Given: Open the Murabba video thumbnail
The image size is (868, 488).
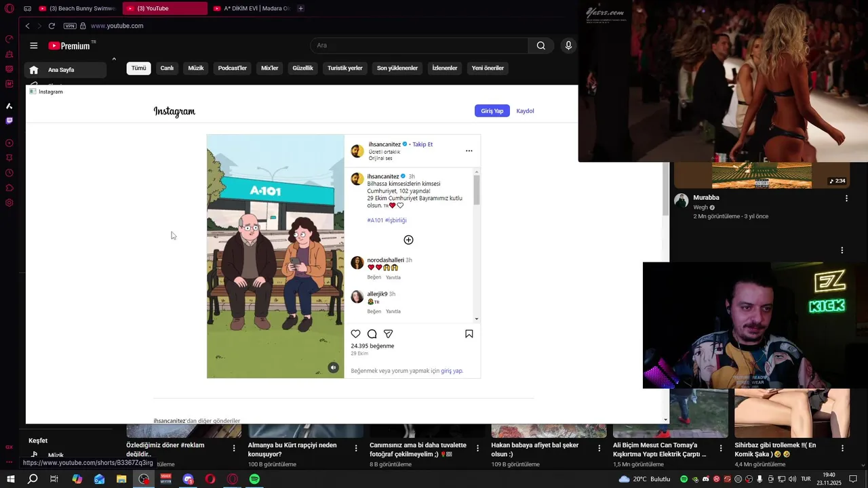Looking at the screenshot, I should click(x=762, y=175).
